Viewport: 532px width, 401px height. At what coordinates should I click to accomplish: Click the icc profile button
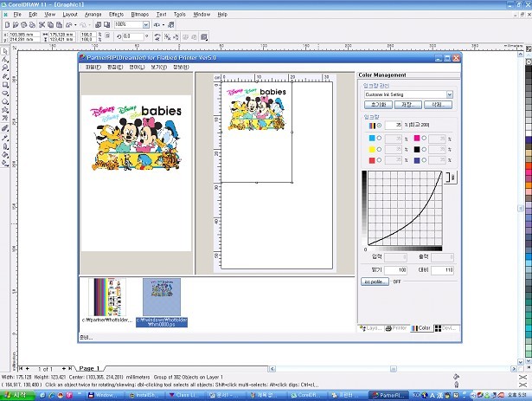pyautogui.click(x=375, y=281)
